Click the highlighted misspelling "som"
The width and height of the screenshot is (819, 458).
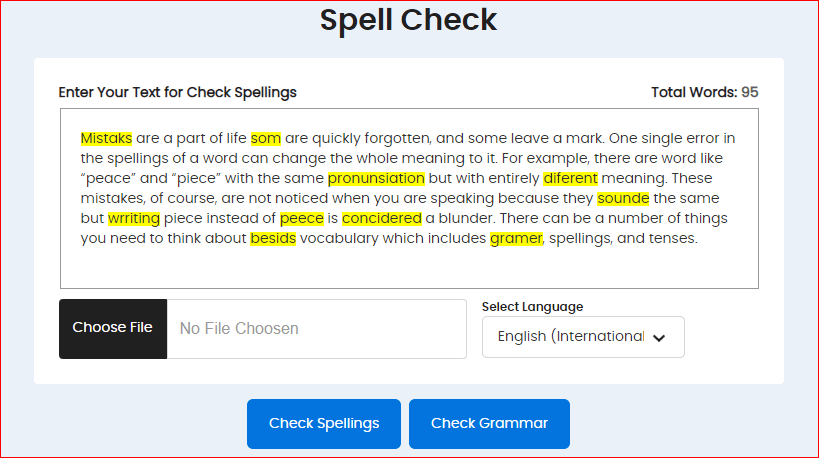coord(266,138)
